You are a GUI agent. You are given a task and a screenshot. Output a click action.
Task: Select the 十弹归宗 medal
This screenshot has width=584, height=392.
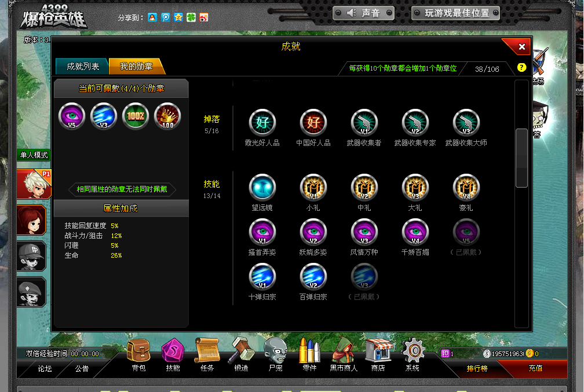pyautogui.click(x=262, y=277)
